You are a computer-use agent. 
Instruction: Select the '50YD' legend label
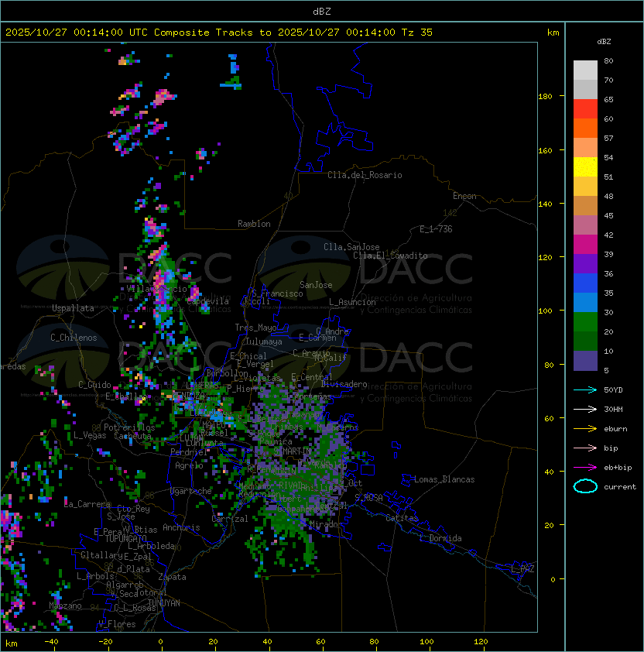[x=613, y=390]
